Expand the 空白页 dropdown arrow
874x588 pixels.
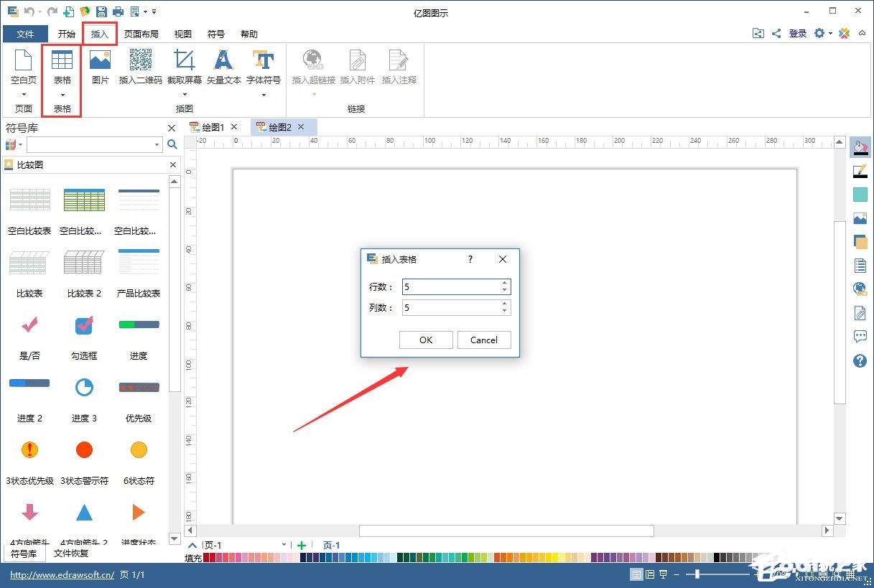24,95
